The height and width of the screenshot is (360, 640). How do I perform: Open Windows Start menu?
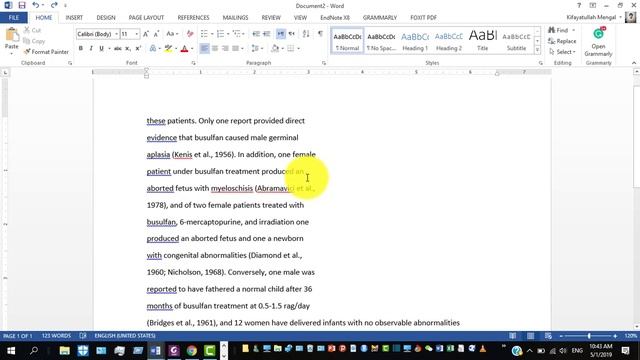[x=11, y=350]
